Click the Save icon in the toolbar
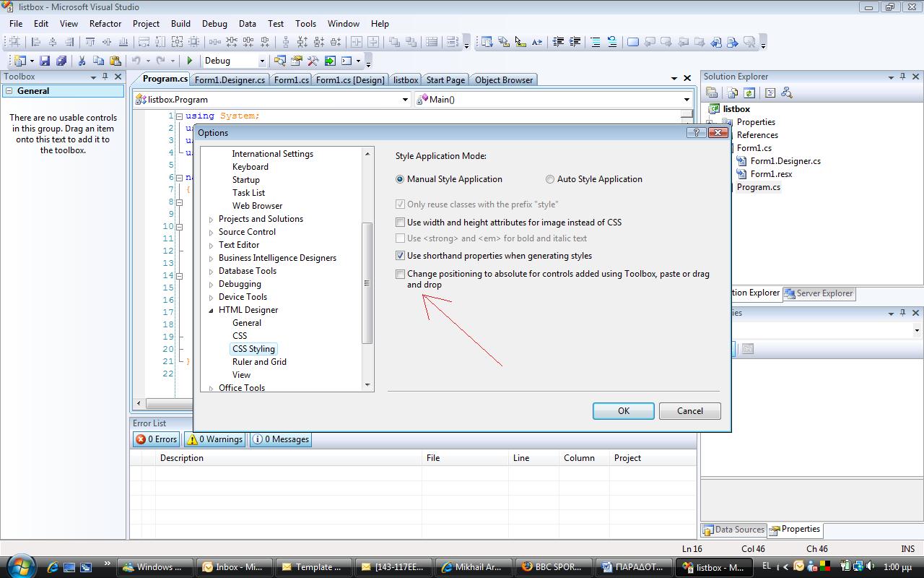The image size is (924, 578). (x=45, y=61)
